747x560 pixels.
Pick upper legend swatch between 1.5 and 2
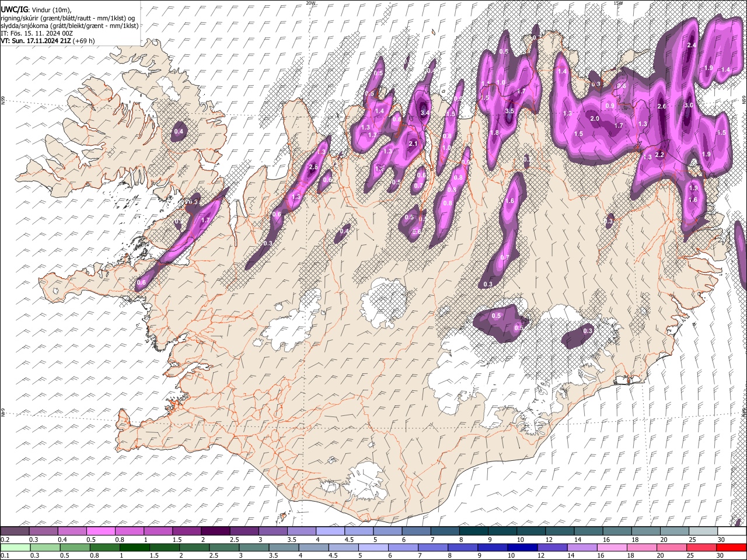click(x=187, y=531)
